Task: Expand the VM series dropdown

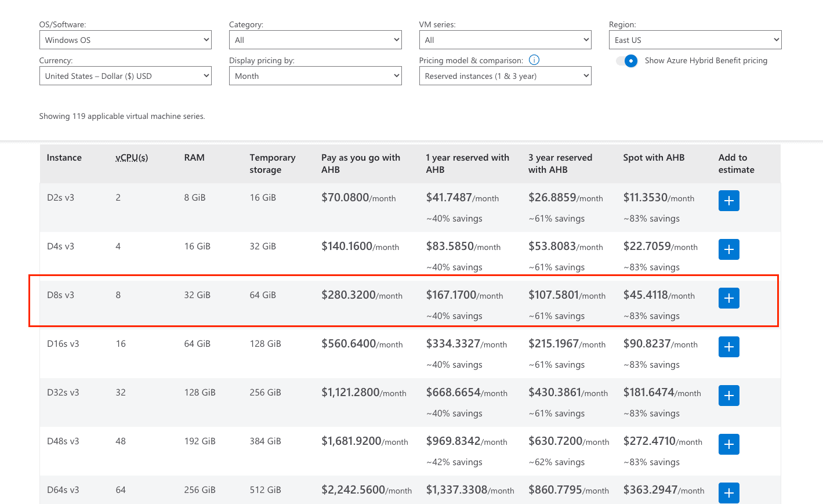Action: click(x=505, y=40)
